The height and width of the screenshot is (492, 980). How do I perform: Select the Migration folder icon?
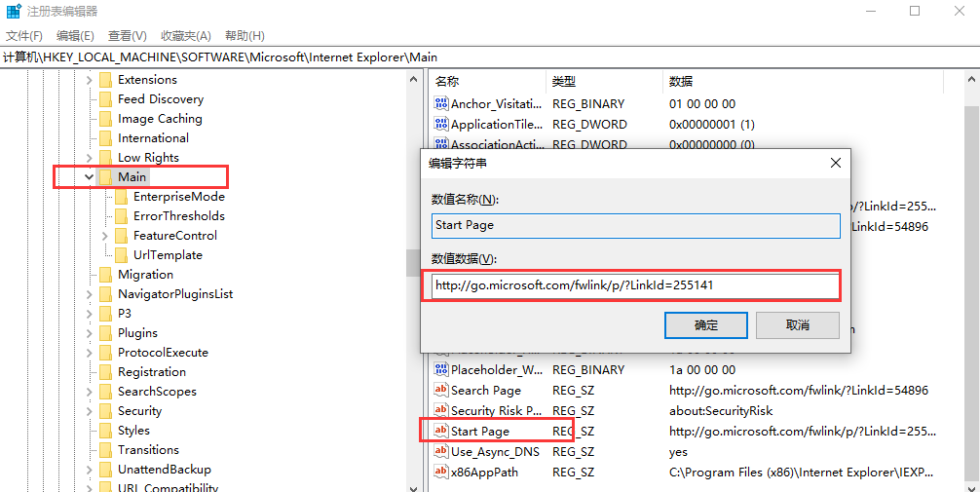[x=105, y=275]
